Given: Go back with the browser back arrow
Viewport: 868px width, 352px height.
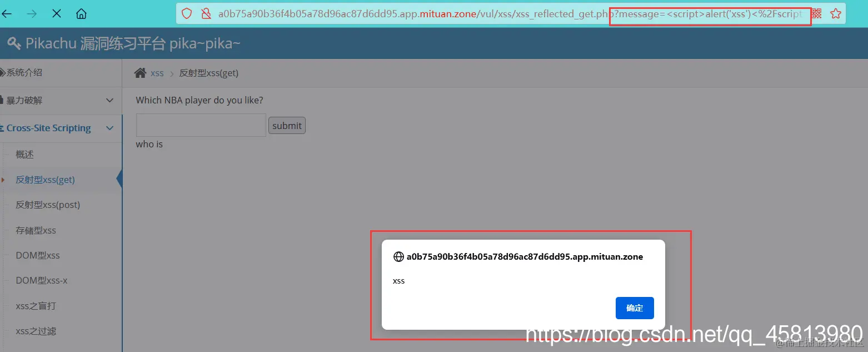Looking at the screenshot, I should coord(7,14).
